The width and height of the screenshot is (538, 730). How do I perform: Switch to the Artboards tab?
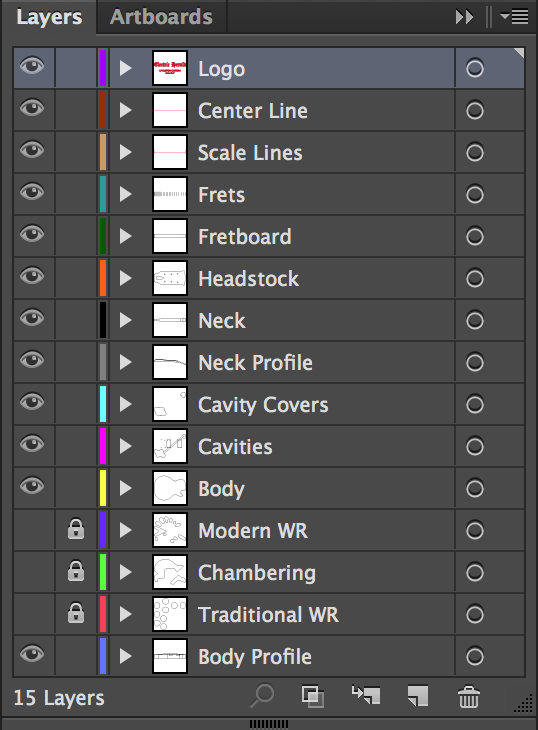click(x=161, y=17)
